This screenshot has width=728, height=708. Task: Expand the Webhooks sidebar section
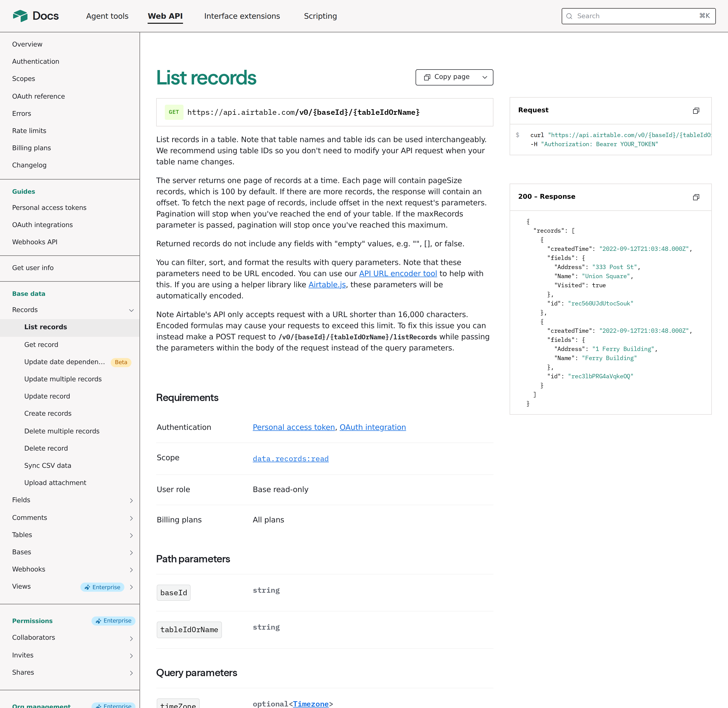pos(131,570)
